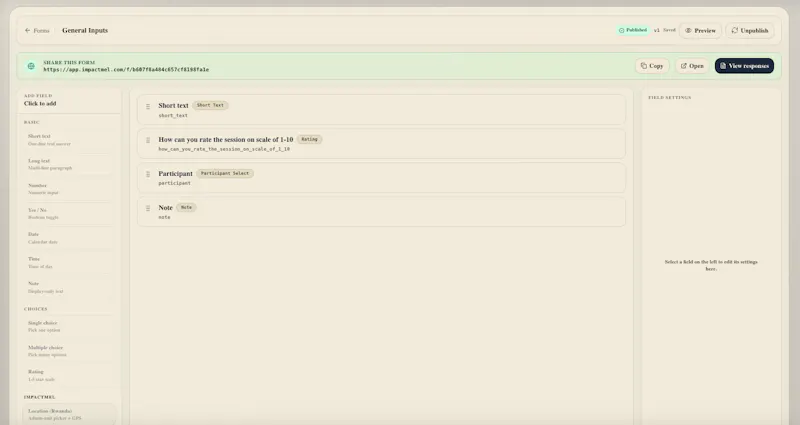Select the Short text field card

click(x=381, y=109)
